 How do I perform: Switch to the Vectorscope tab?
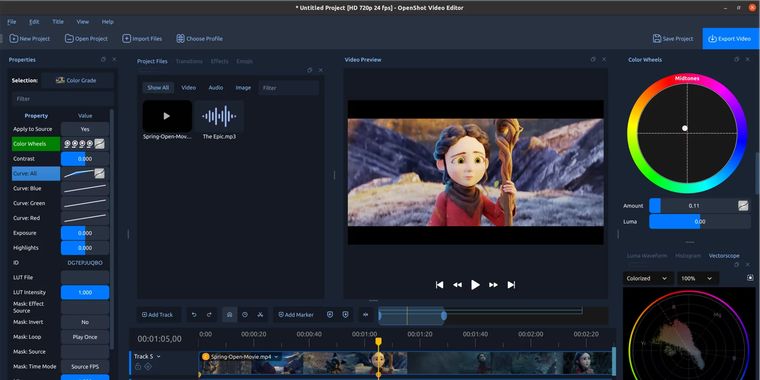724,255
